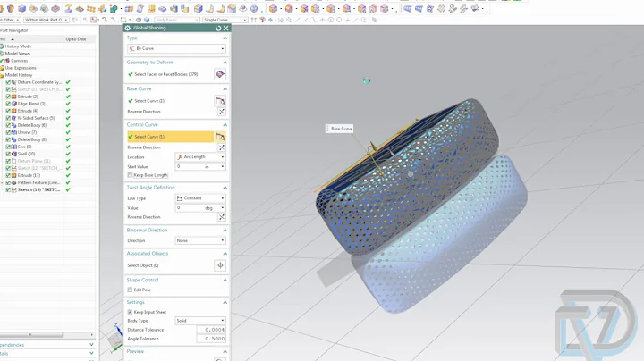Open the Binormal Direction dropdown
The height and width of the screenshot is (361, 644).
pos(200,240)
